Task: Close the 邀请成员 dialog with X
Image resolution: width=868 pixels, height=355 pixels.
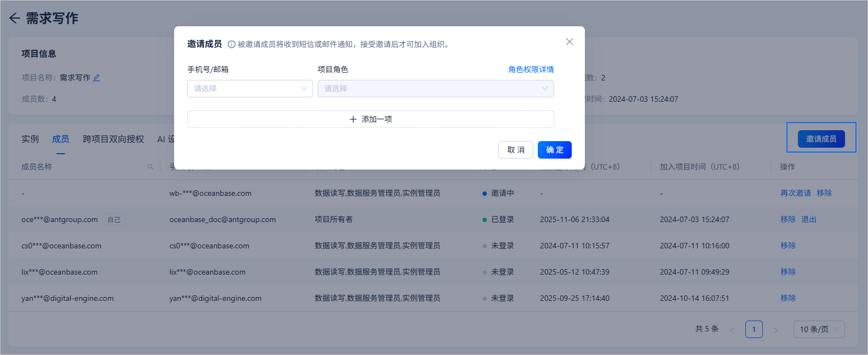Action: 570,42
